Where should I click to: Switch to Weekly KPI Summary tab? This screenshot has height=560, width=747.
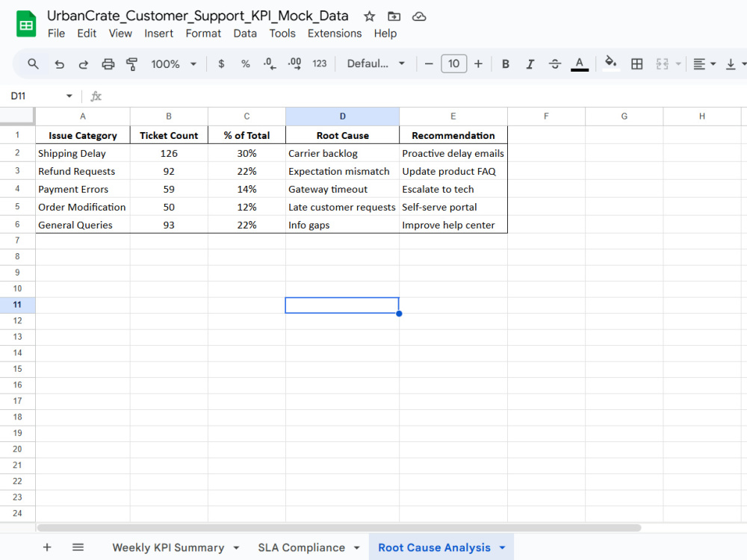tap(167, 547)
